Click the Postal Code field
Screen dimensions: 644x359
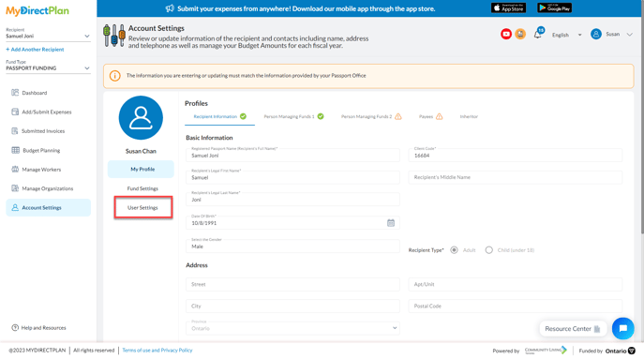(515, 306)
